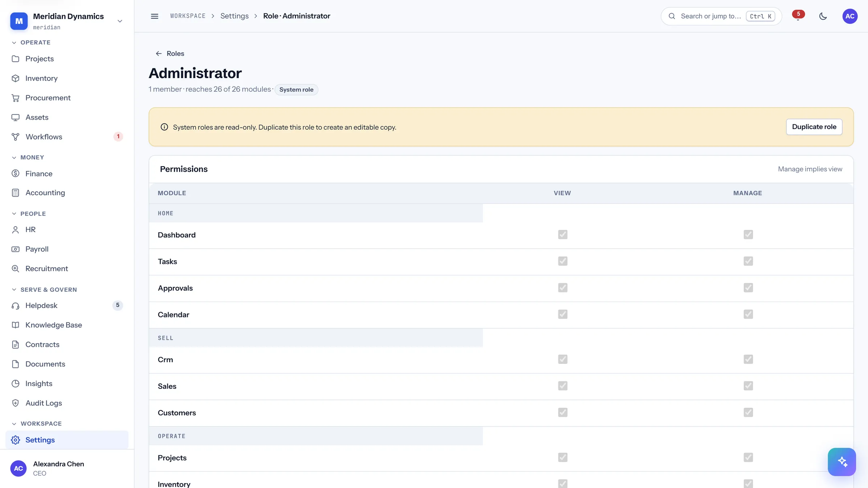This screenshot has height=488, width=868.
Task: Click the Duplicate role button
Action: tap(814, 127)
